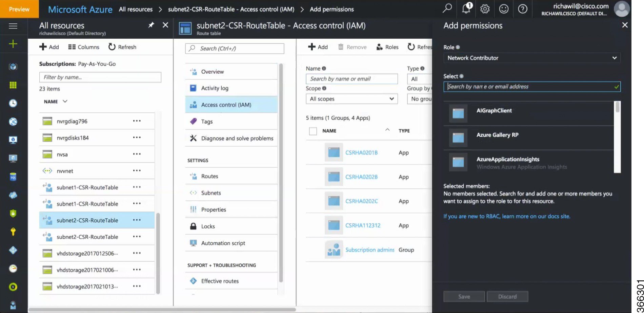Select AzureApplicationInsights from member list
The width and height of the screenshot is (644, 313).
click(529, 162)
